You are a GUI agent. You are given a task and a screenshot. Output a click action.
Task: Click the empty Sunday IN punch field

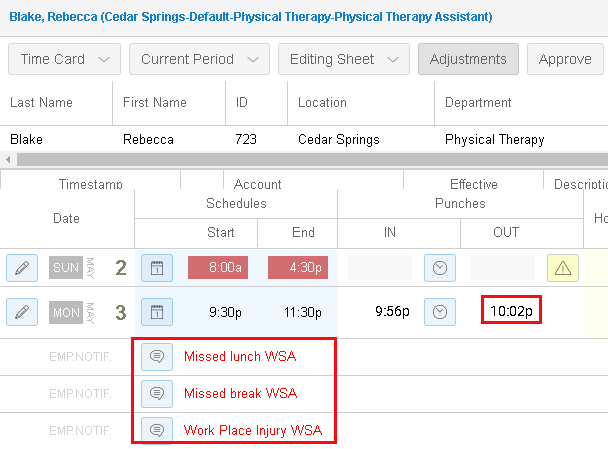pos(380,268)
